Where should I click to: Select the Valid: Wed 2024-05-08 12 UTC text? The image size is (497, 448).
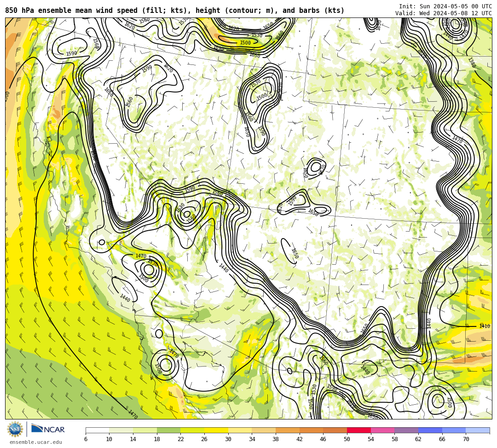pyautogui.click(x=444, y=13)
